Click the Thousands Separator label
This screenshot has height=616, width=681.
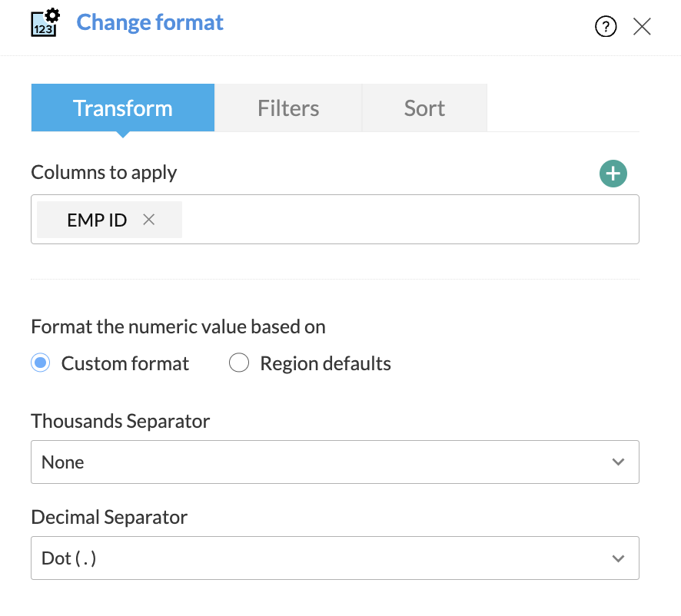point(121,421)
